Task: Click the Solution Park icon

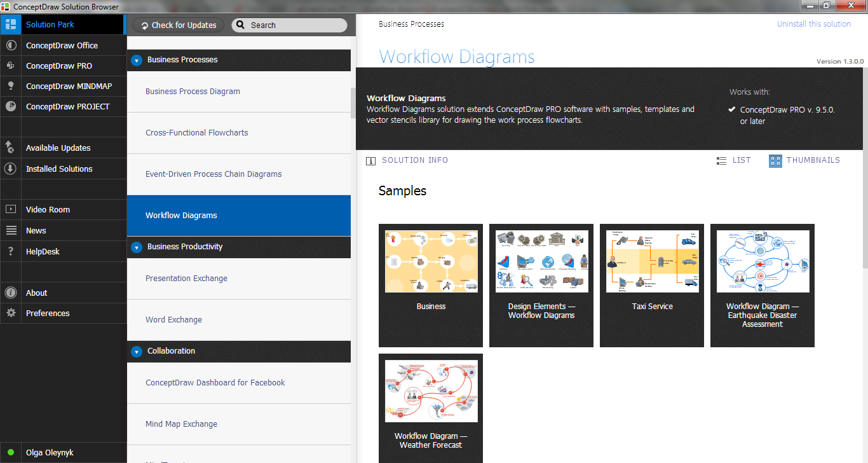Action: (x=10, y=25)
